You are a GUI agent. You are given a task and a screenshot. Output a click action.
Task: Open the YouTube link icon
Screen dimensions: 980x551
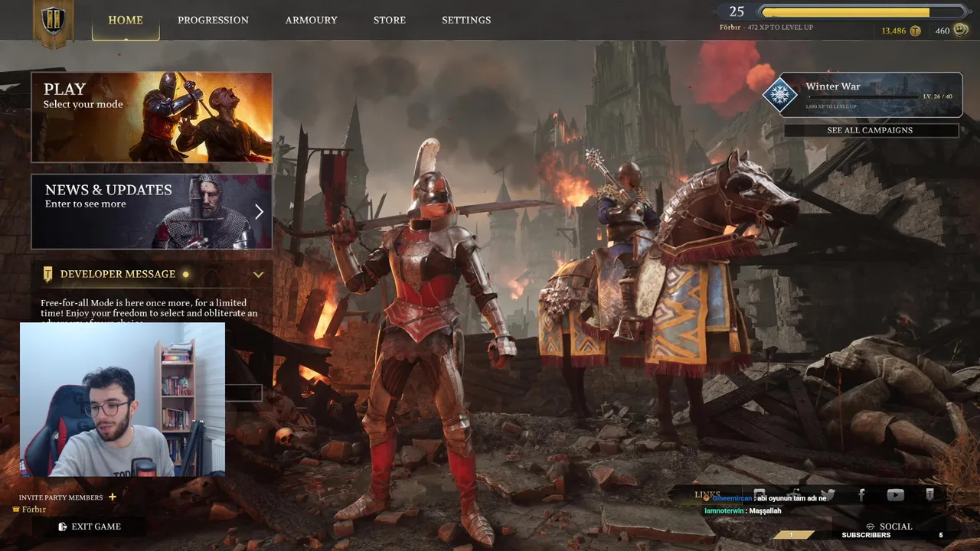(x=895, y=495)
